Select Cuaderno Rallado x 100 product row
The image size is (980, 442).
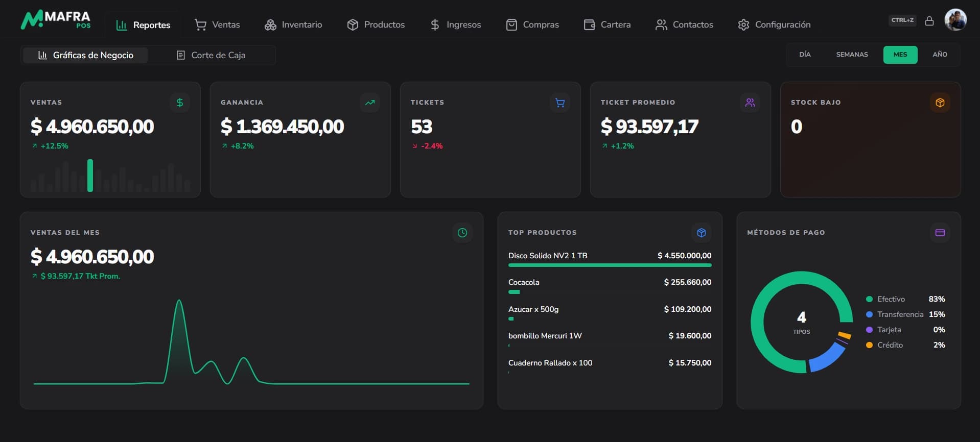610,367
